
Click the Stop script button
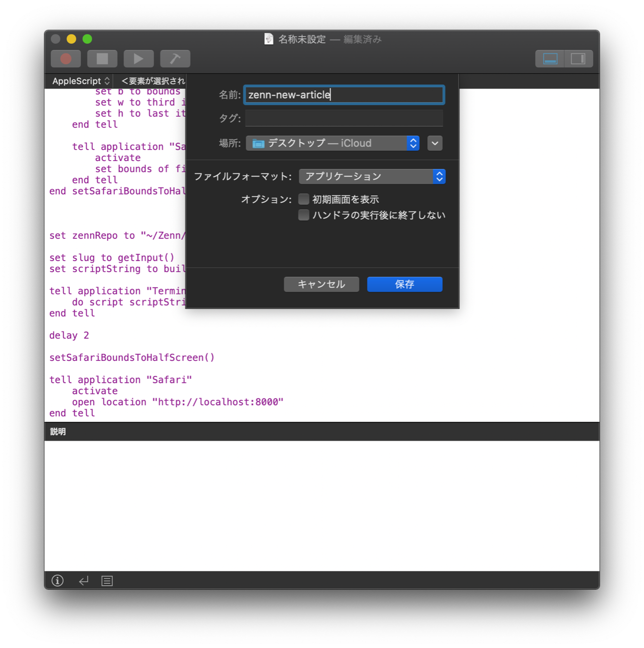pyautogui.click(x=102, y=59)
